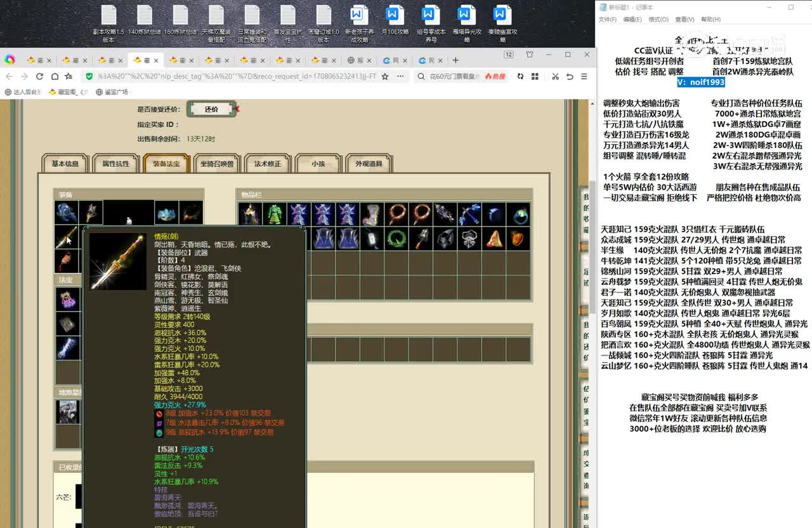Go to the browser home page
The height and width of the screenshot is (528, 812).
(55, 76)
